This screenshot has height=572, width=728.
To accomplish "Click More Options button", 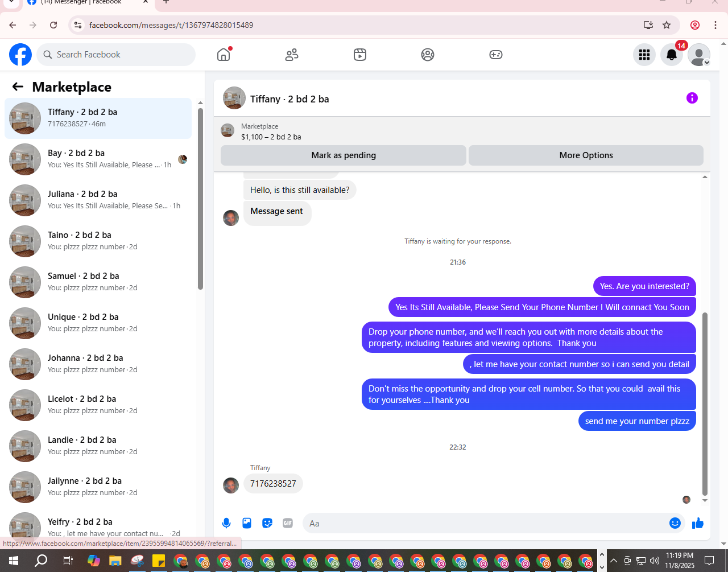I will click(x=586, y=155).
